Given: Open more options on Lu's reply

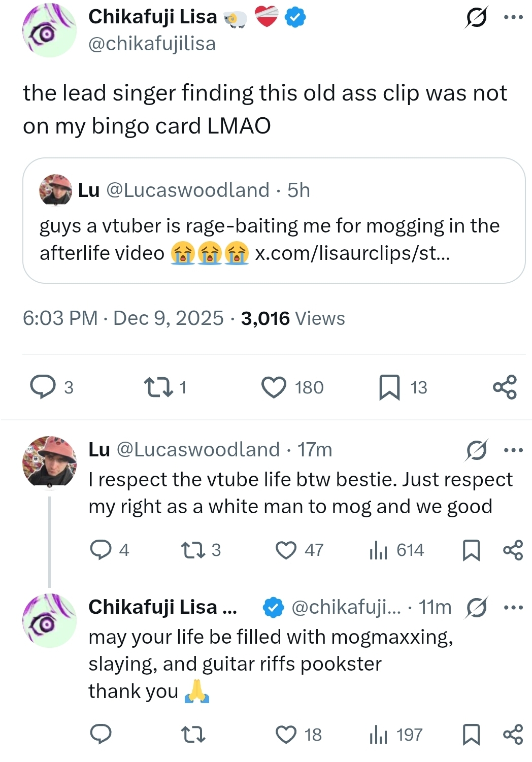Looking at the screenshot, I should (513, 450).
